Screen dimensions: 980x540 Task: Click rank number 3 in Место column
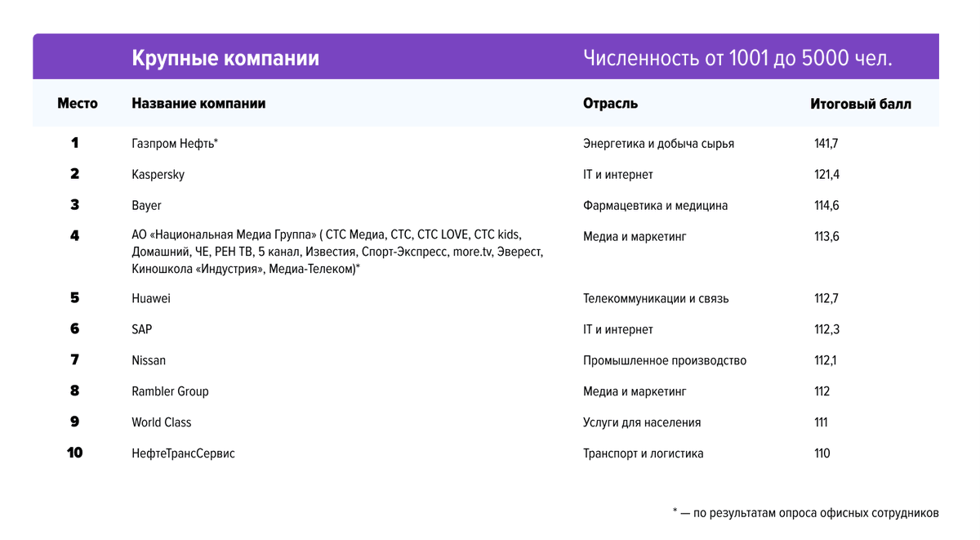coord(75,205)
